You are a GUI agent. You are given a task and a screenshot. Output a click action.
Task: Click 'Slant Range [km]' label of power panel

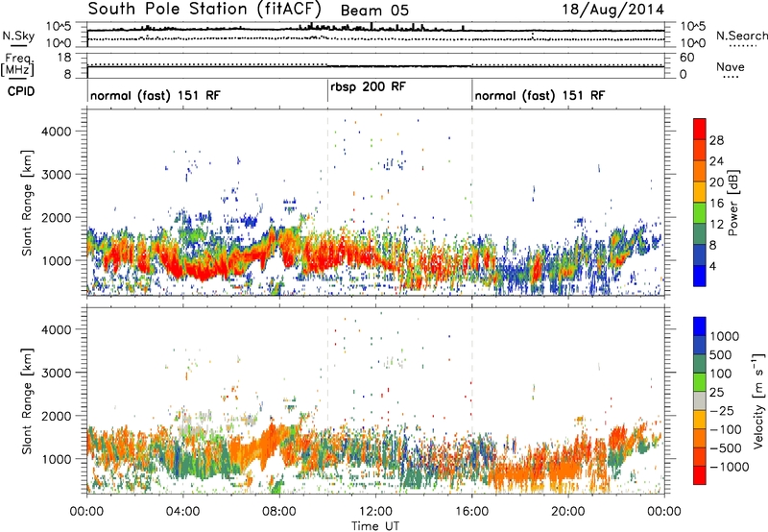pos(27,203)
